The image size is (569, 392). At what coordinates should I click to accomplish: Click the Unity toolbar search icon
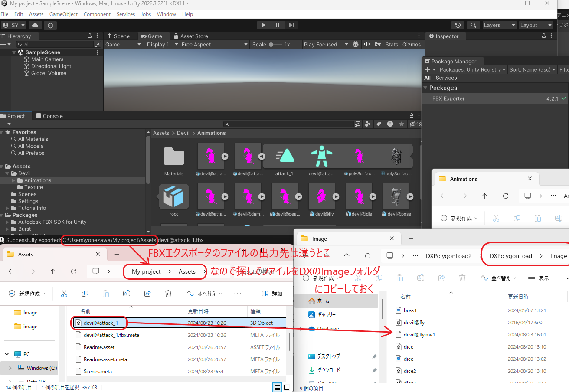click(474, 25)
